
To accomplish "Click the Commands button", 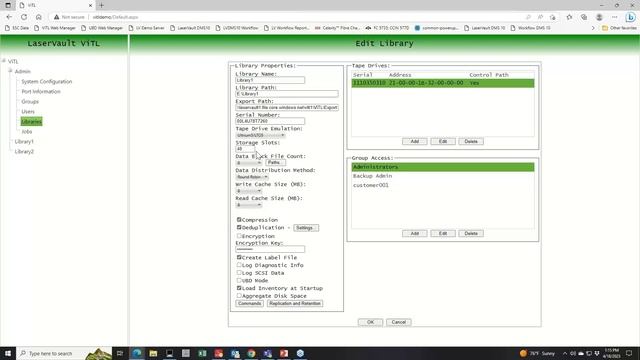I will [249, 303].
